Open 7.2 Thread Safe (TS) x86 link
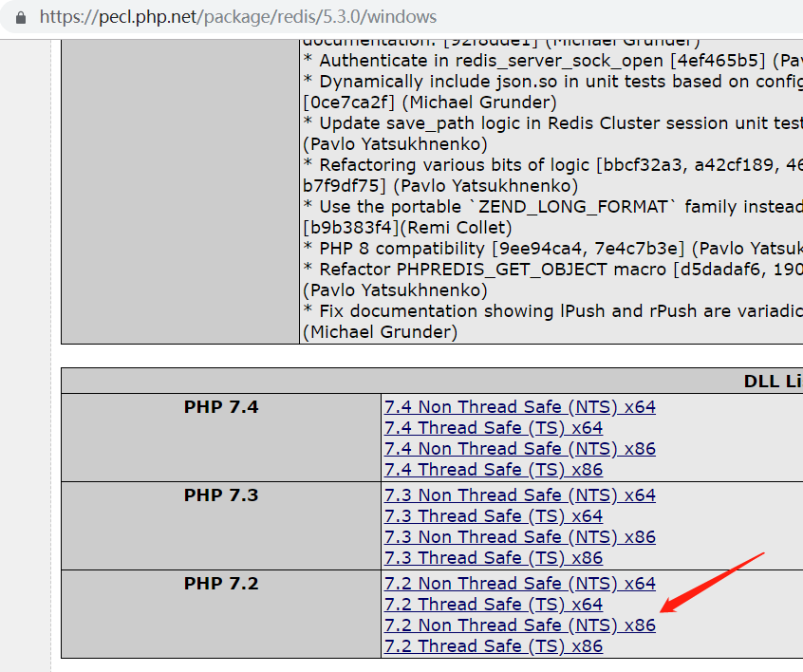Image resolution: width=803 pixels, height=672 pixels. pos(494,647)
